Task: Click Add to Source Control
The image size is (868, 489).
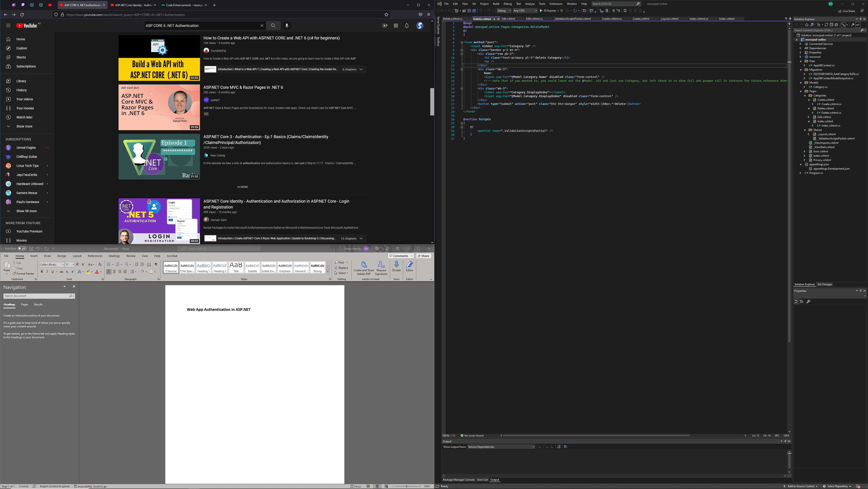Action: (801, 486)
